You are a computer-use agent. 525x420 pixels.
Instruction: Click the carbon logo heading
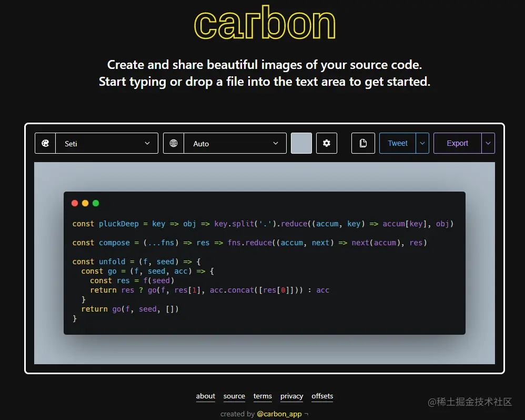(x=265, y=23)
